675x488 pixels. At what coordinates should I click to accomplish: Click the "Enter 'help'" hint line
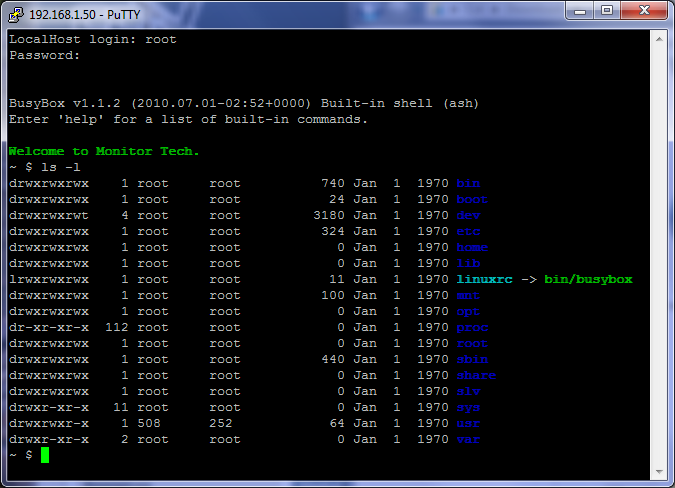[189, 120]
